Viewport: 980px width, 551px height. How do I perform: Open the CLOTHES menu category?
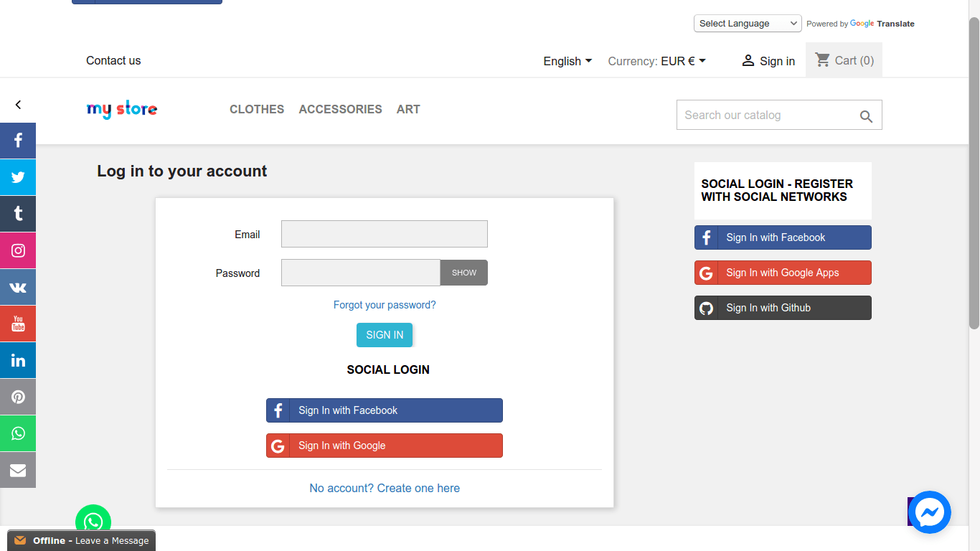click(x=257, y=109)
